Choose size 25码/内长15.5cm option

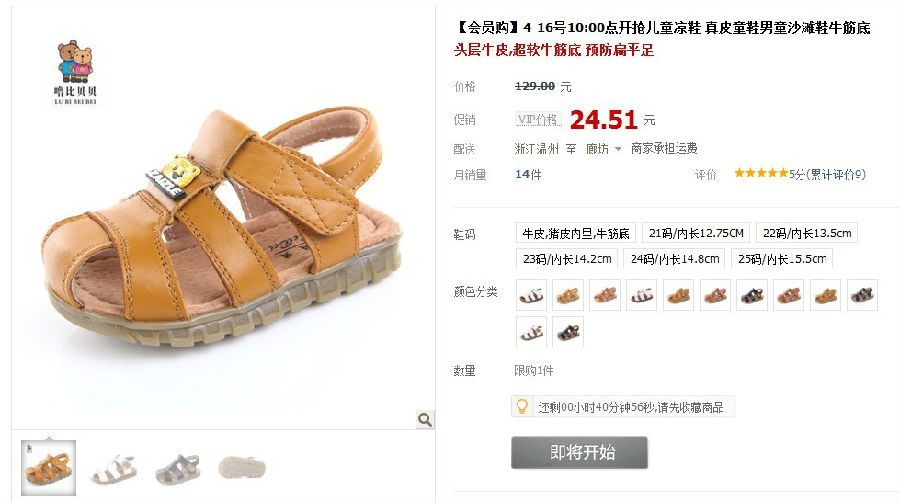click(782, 259)
